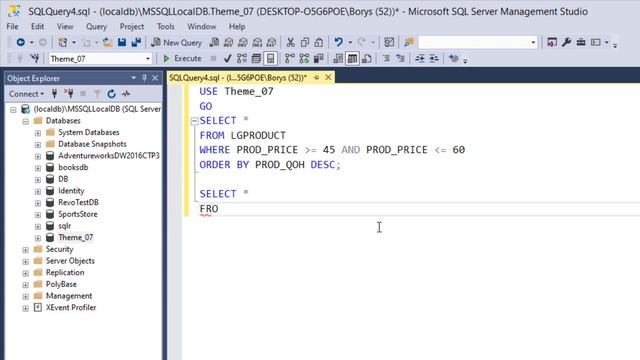Click the Execute button
The image size is (640, 360).
[182, 59]
